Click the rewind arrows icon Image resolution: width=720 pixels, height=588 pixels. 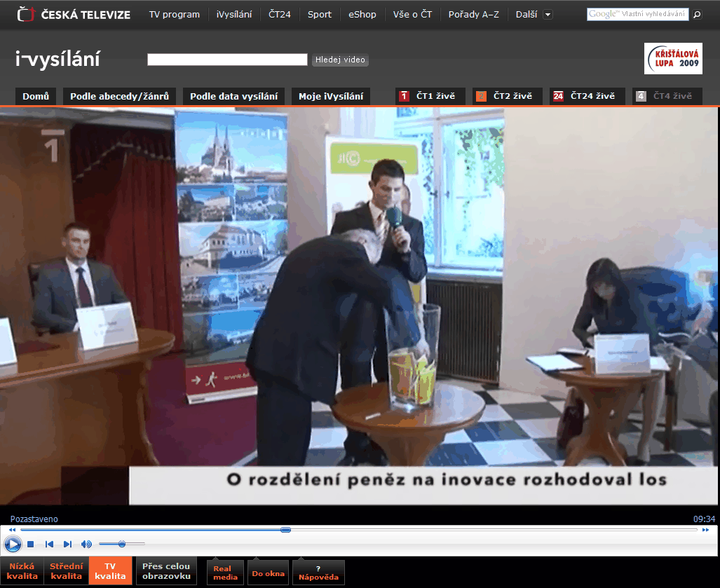pos(13,530)
